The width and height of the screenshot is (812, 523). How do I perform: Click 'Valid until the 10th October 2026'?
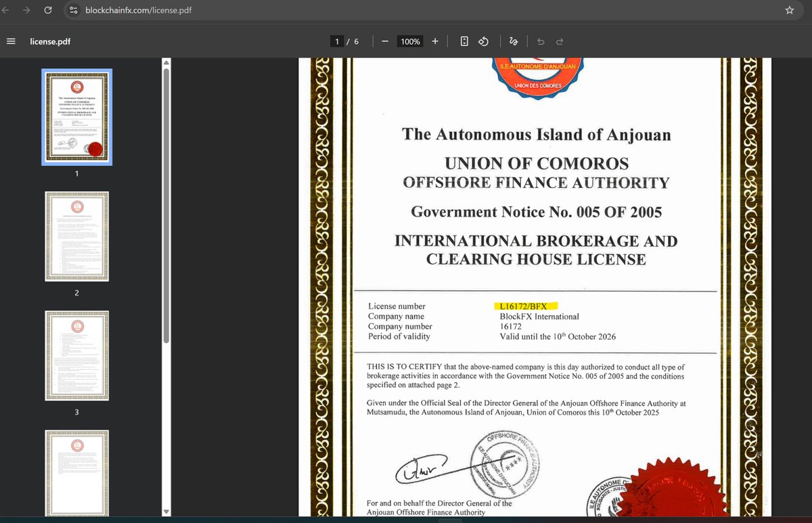click(x=558, y=336)
